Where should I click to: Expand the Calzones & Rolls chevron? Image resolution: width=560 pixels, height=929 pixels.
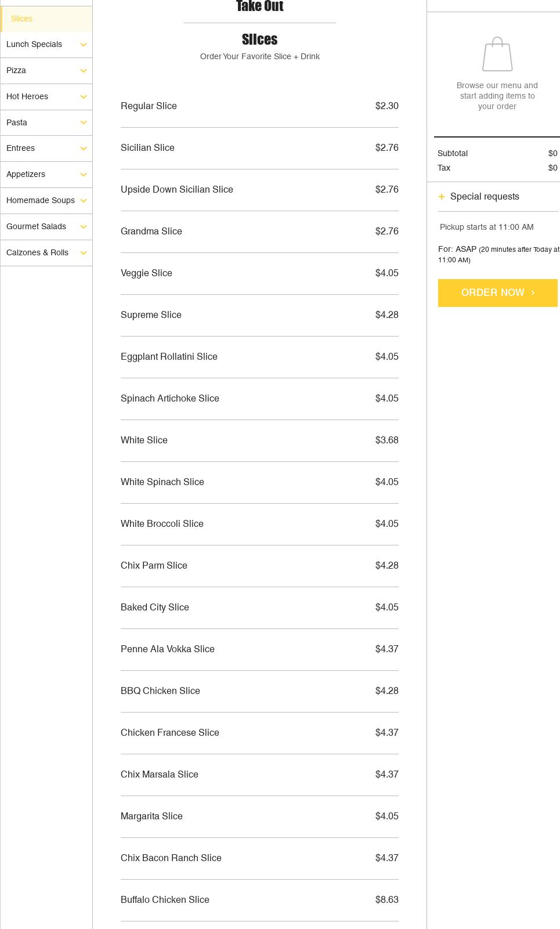[83, 253]
